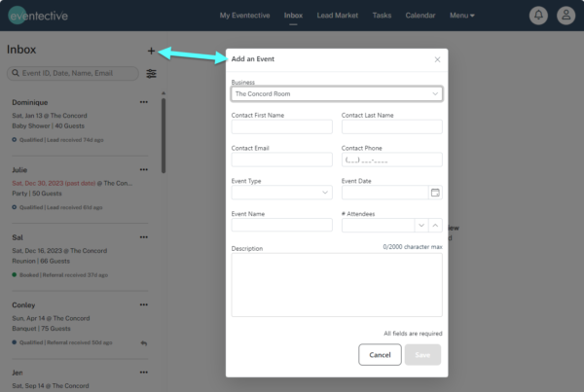Click the Cancel button
Viewport: 584px width, 392px height.
(380, 355)
